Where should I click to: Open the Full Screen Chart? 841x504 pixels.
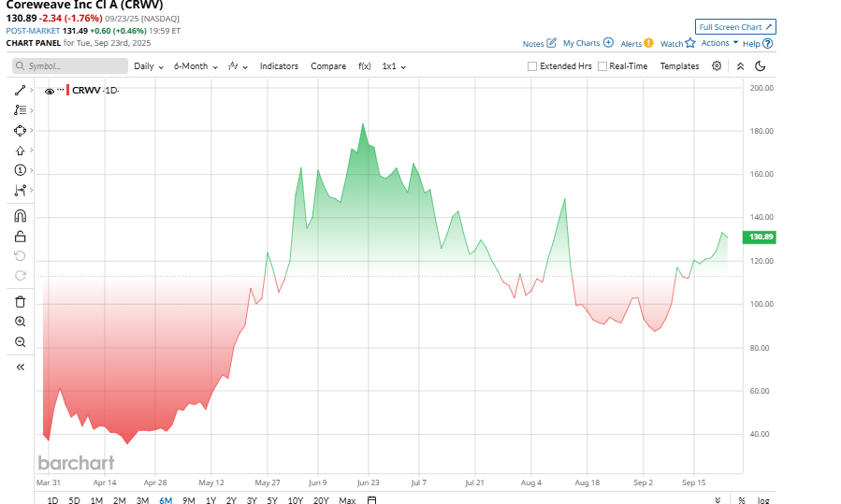735,27
